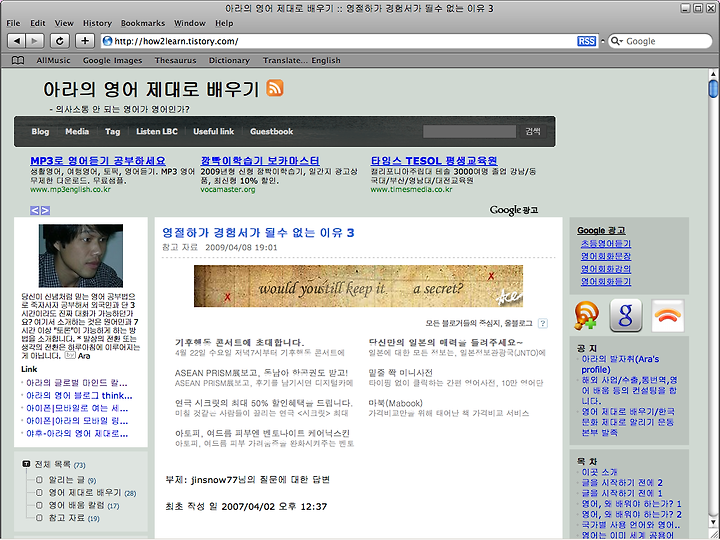Open the 영어회화문장 Google ad link

point(606,256)
